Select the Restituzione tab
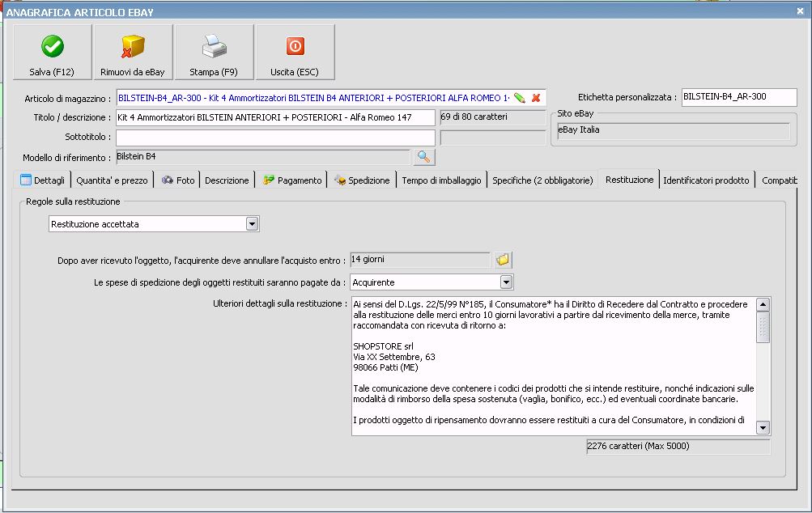The width and height of the screenshot is (812, 513). tap(629, 180)
